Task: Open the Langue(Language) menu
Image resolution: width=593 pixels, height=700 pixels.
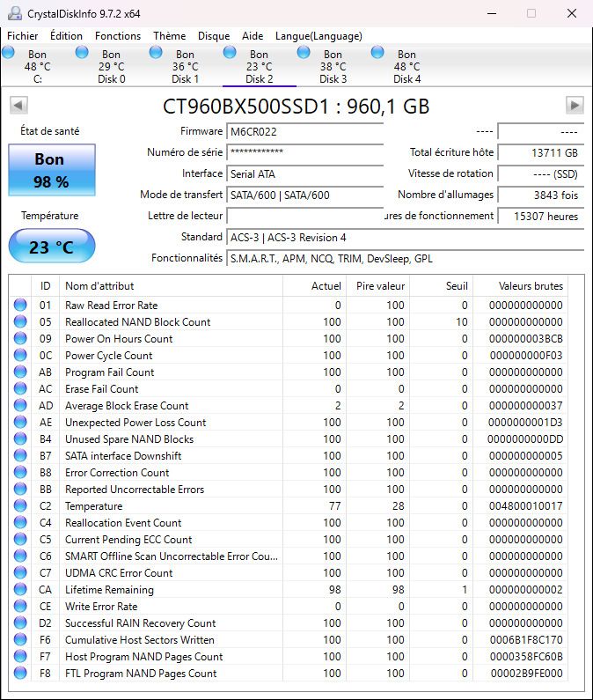Action: click(318, 36)
